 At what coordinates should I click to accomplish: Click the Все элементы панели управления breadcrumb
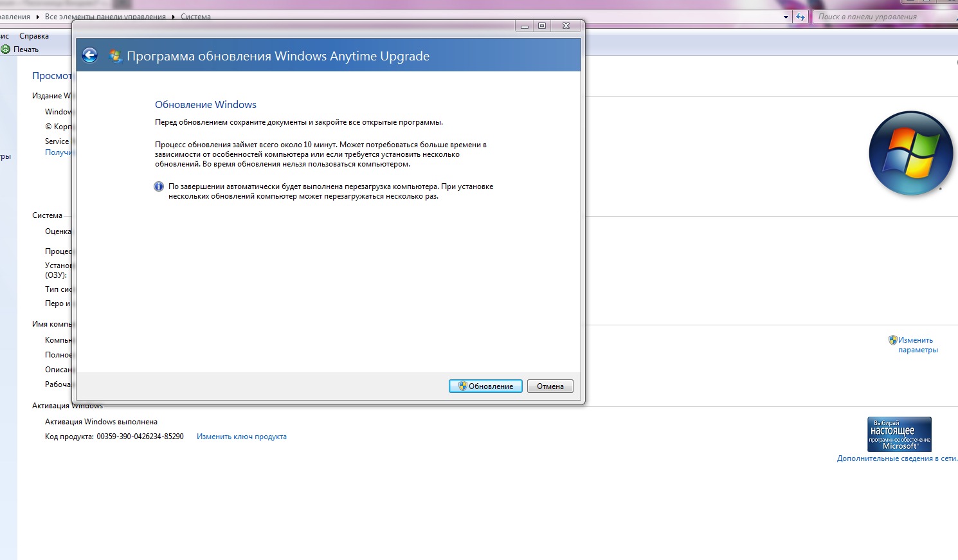(105, 17)
